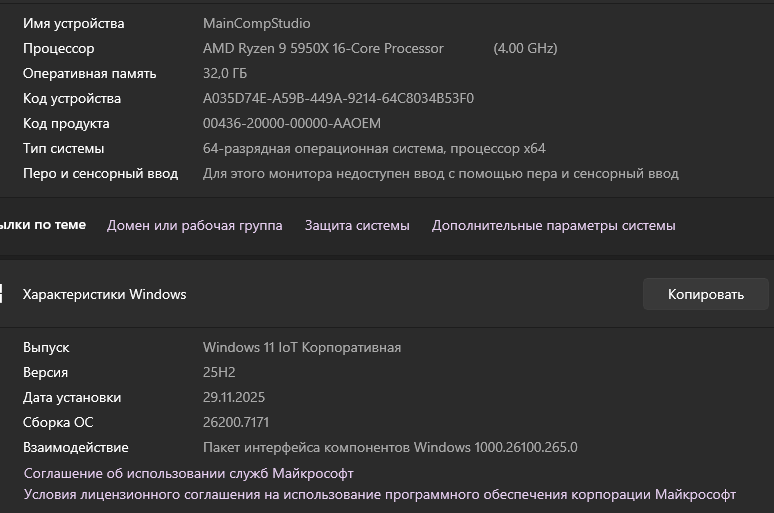Click the install date 29.11.2025

(233, 397)
